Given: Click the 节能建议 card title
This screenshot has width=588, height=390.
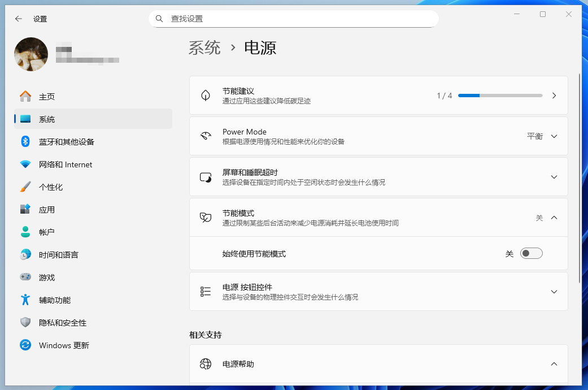Looking at the screenshot, I should [x=238, y=91].
